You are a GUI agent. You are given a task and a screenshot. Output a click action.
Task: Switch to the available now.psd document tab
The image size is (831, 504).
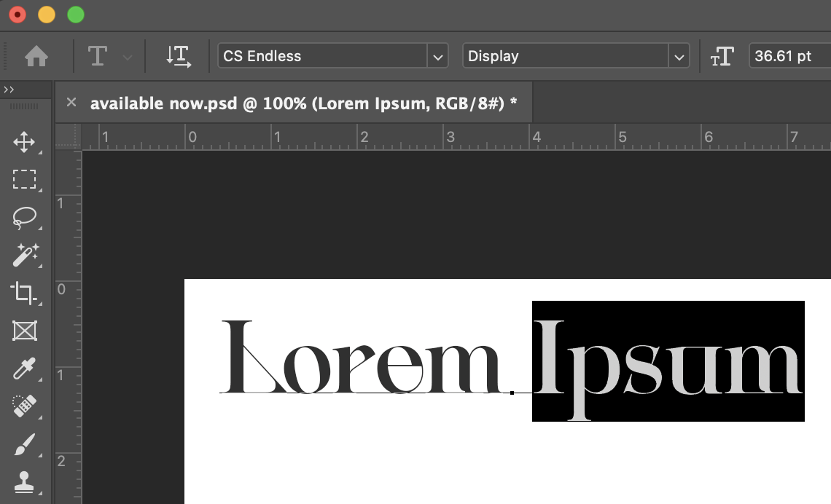tap(303, 103)
